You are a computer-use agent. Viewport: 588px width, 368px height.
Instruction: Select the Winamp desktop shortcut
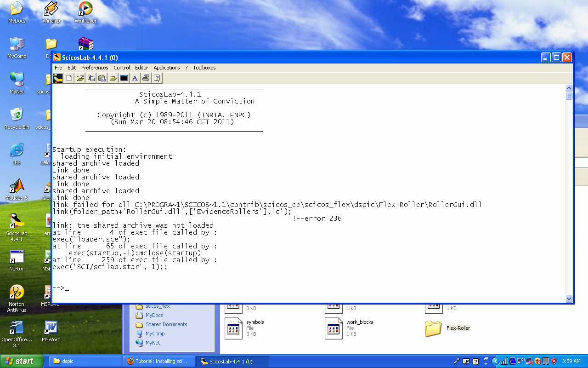coord(51,12)
